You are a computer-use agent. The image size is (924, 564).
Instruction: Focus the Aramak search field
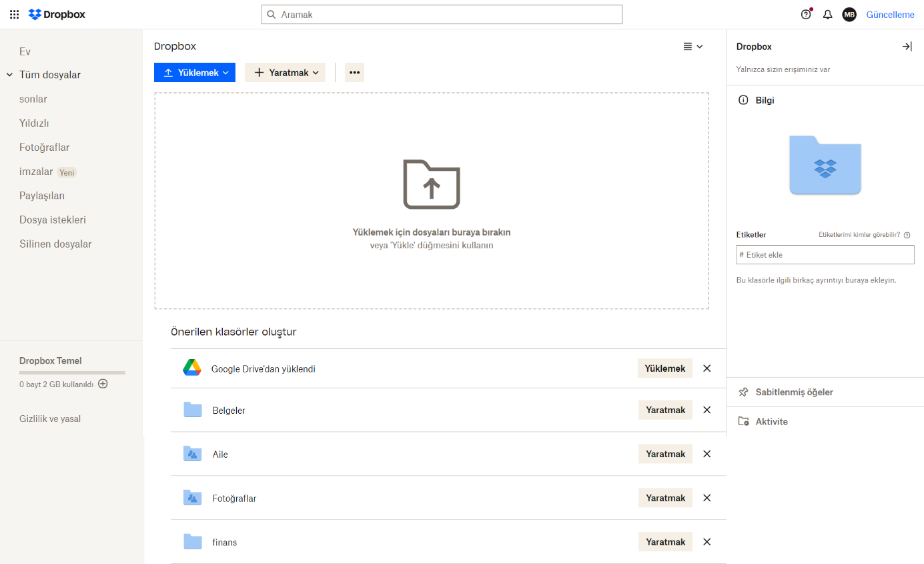[x=442, y=15]
